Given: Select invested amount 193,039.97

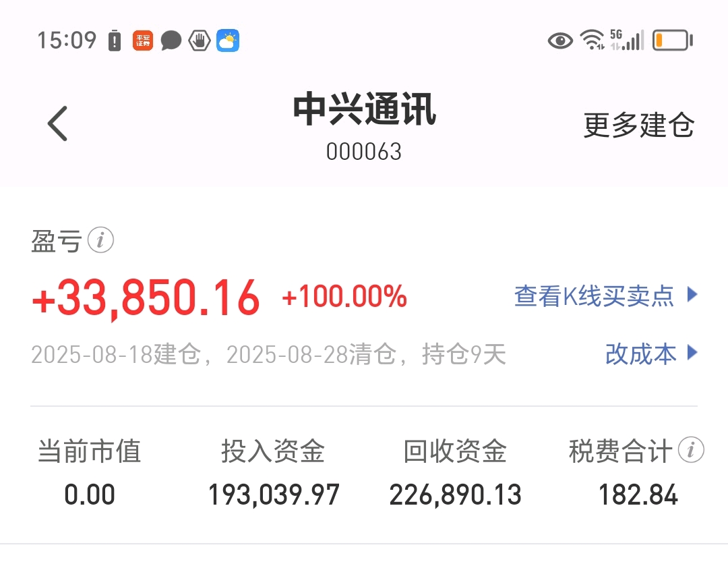Looking at the screenshot, I should point(274,495).
